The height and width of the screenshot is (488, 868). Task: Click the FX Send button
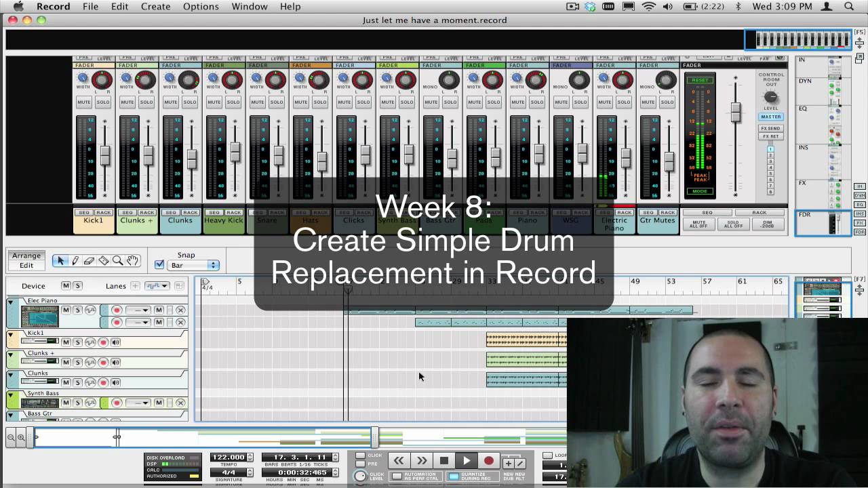point(770,128)
